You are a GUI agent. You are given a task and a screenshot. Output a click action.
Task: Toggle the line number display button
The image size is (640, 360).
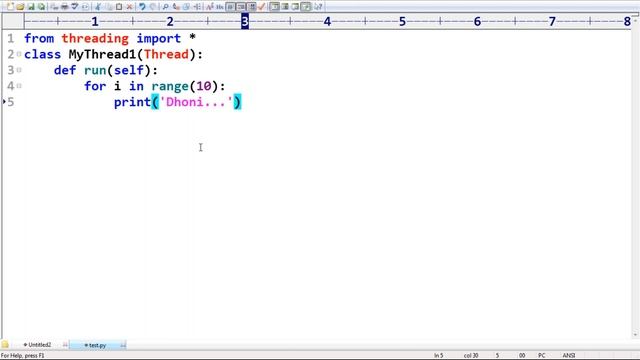(240, 7)
